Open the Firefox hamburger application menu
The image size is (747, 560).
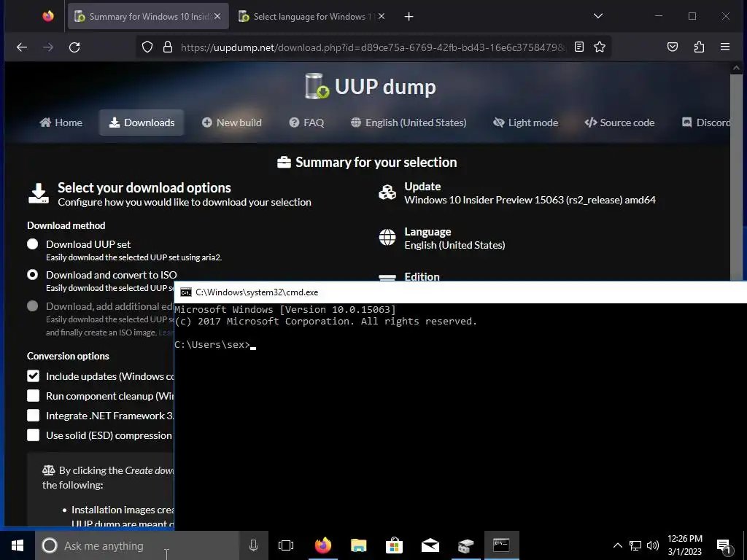[x=725, y=47]
